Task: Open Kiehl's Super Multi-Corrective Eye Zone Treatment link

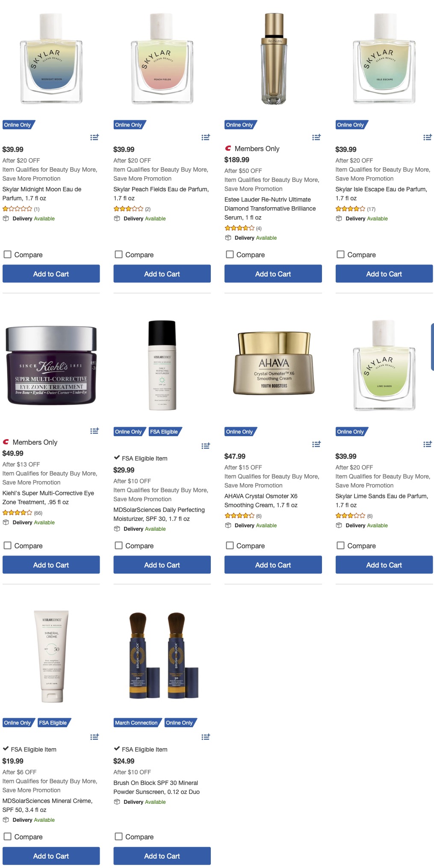Action: (48, 497)
